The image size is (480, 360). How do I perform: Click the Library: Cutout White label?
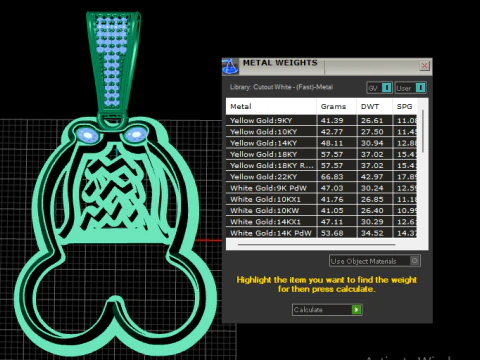pyautogui.click(x=281, y=87)
